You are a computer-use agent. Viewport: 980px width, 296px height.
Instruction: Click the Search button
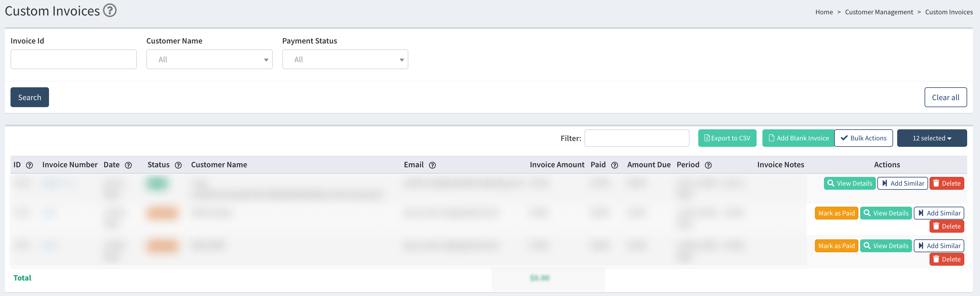click(30, 97)
